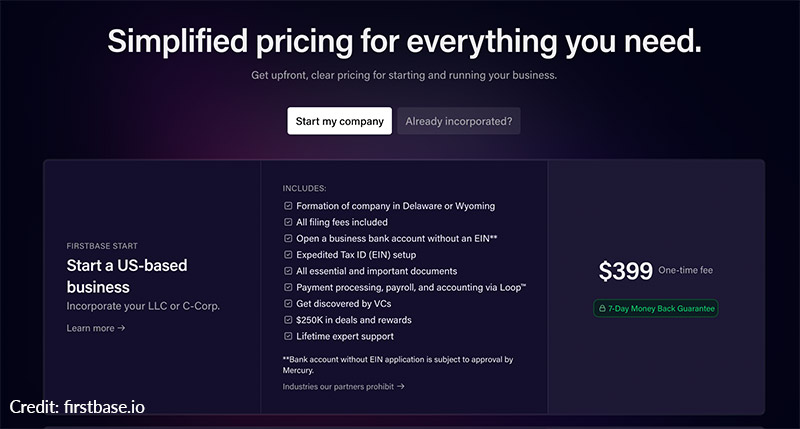Click check icon for Get discovered by VCs
Image resolution: width=800 pixels, height=429 pixels.
288,304
